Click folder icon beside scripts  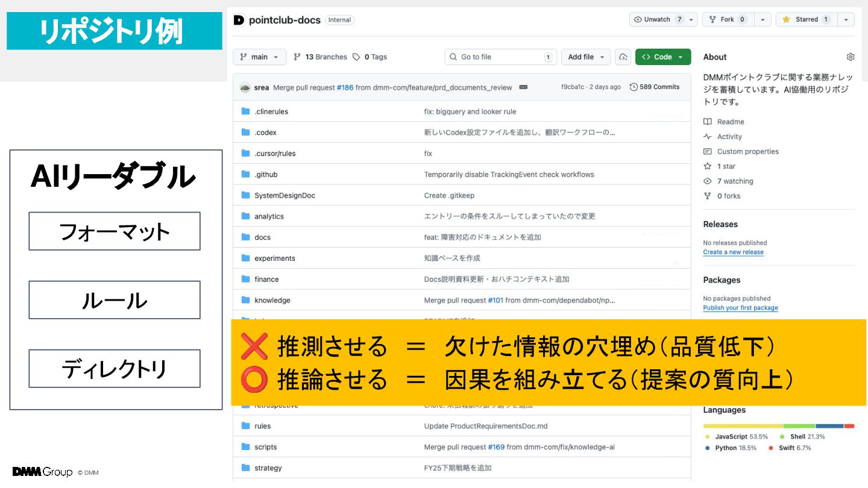click(245, 447)
